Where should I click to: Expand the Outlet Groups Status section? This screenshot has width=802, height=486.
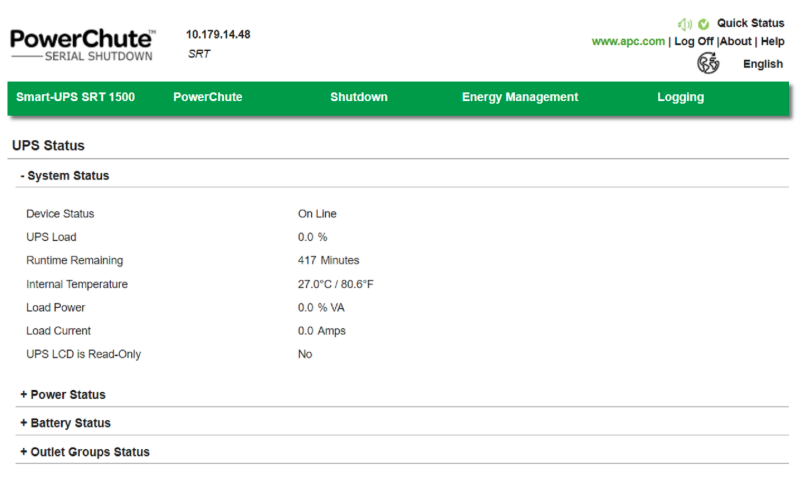click(x=85, y=452)
